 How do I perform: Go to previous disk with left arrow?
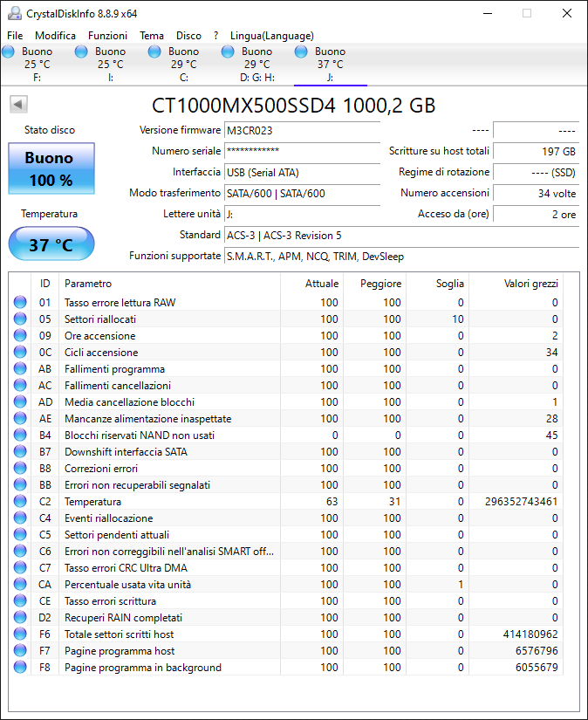(x=18, y=104)
